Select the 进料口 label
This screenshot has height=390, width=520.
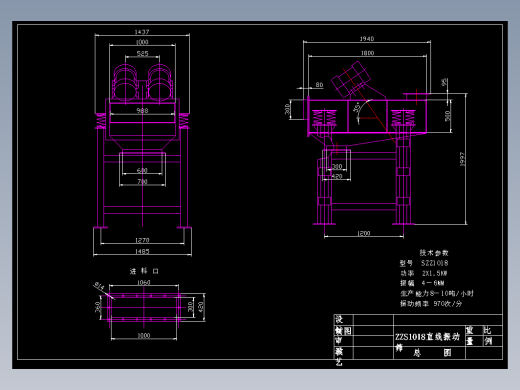144,271
